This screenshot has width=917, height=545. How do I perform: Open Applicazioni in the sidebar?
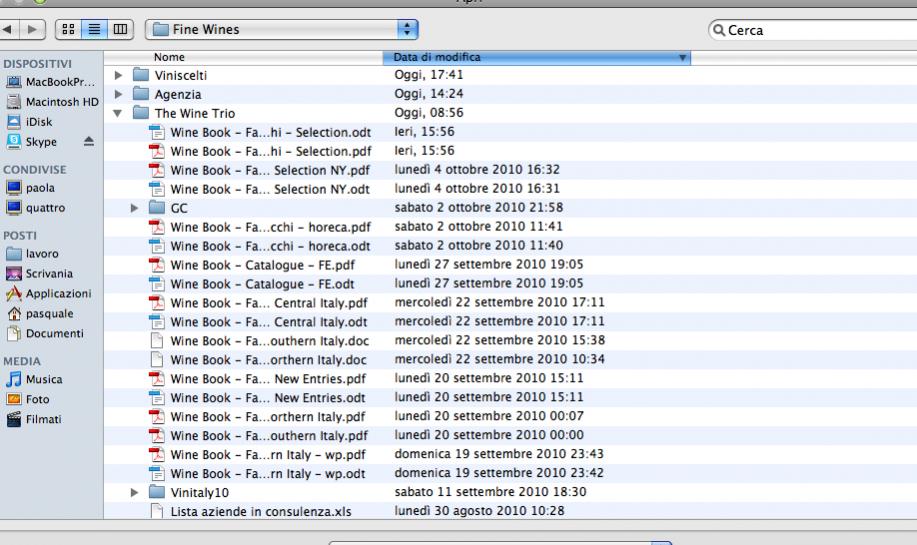click(x=49, y=294)
